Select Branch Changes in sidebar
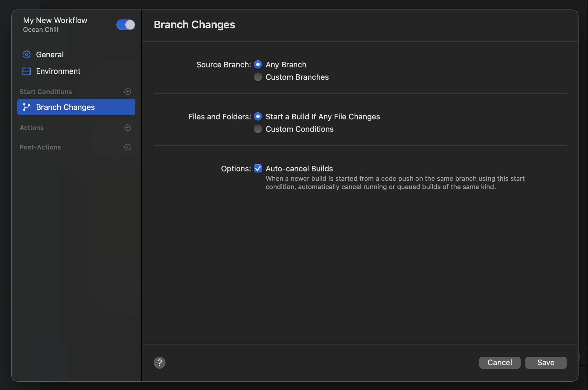This screenshot has width=588, height=390. coord(76,107)
